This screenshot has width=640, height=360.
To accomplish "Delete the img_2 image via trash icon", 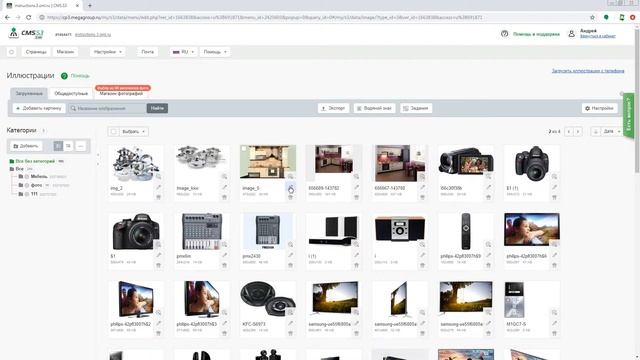I will (158, 197).
